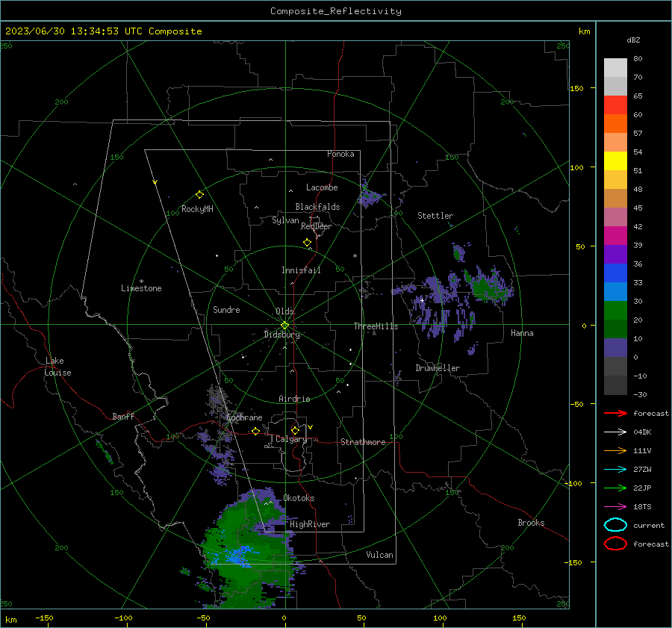The width and height of the screenshot is (672, 628).
Task: Click the yellow diamond marker at RockyMH
Action: click(199, 195)
